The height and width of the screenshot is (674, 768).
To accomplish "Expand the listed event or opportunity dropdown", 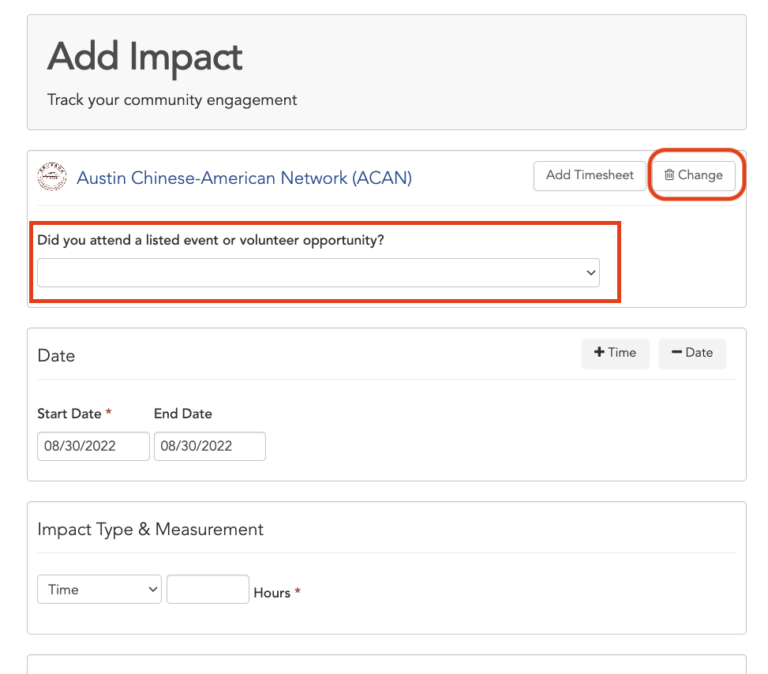I will tap(318, 273).
